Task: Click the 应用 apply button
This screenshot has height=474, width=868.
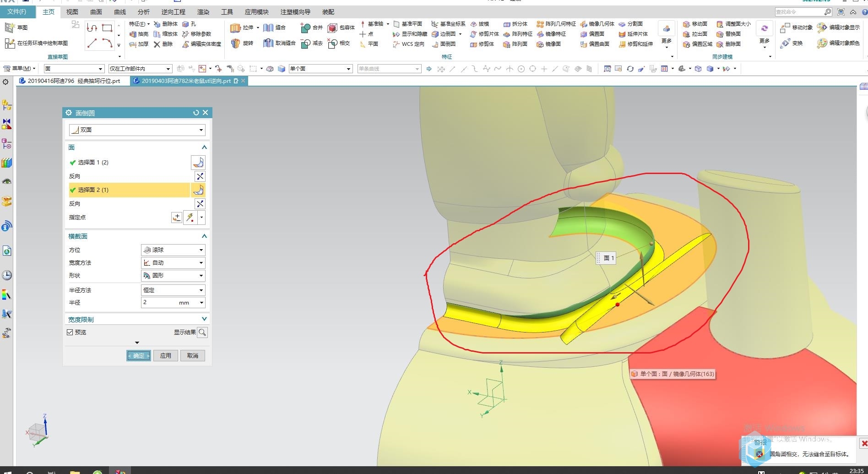Action: pos(166,355)
